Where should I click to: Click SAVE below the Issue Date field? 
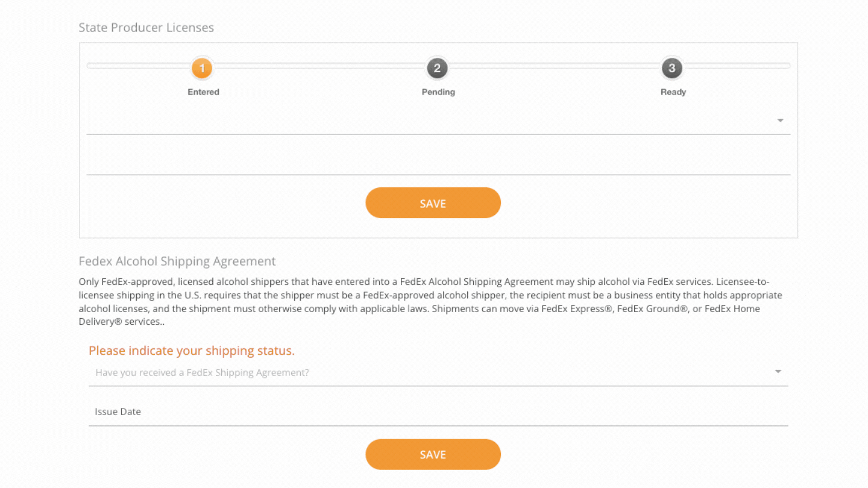(433, 454)
